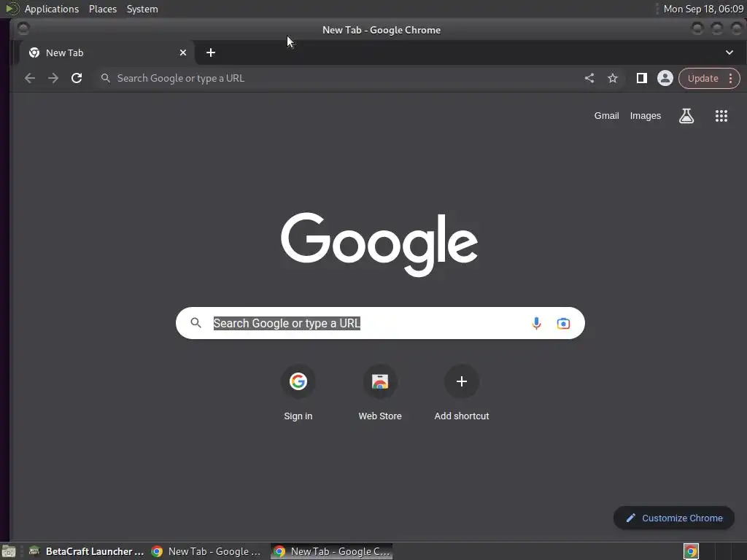Open the Chrome side panel
The height and width of the screenshot is (560, 747).
click(x=642, y=78)
